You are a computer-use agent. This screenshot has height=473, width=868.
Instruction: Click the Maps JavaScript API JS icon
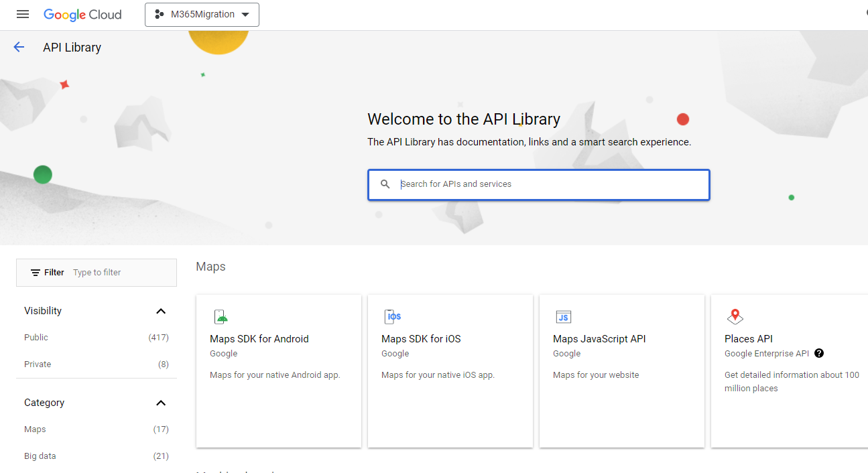(564, 317)
